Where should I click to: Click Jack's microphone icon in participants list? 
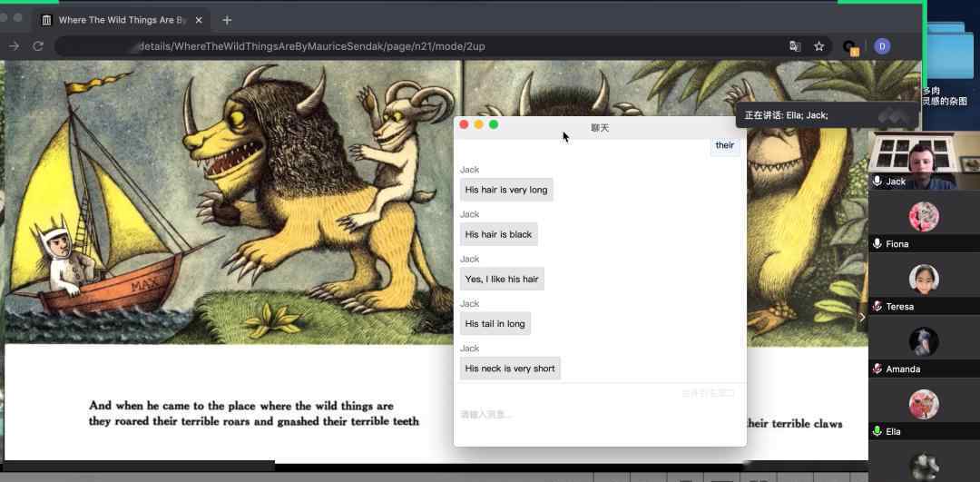pos(877,182)
